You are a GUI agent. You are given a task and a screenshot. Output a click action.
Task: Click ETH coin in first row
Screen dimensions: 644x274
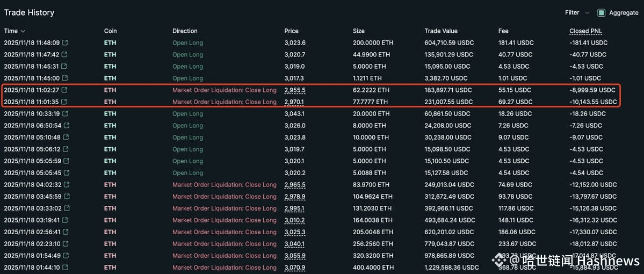tap(110, 42)
